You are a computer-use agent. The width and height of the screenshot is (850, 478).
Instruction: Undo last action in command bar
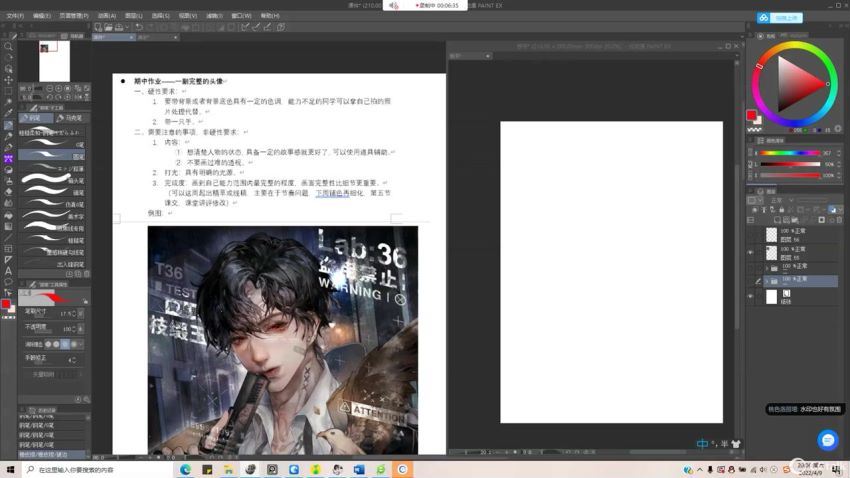(139, 27)
